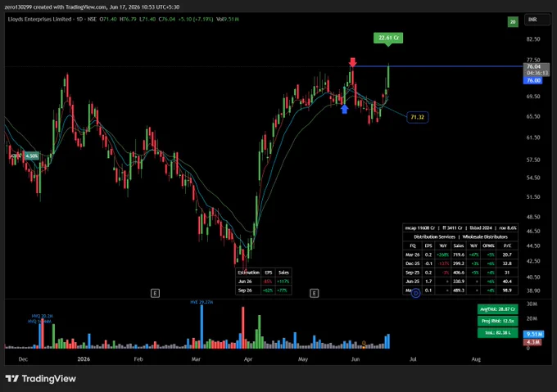Select the 22.61 Cr green callout label
Screen dimensions: 557x392
tap(388, 38)
